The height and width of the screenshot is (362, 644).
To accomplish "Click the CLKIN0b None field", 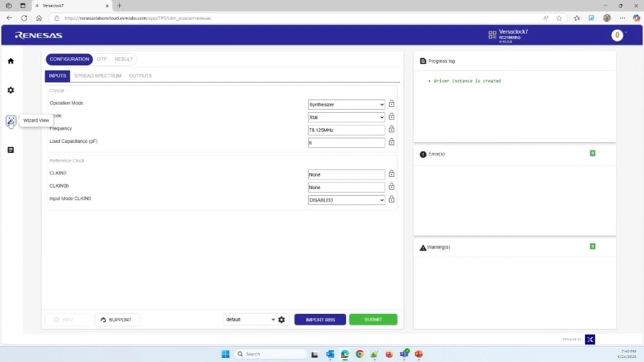I will click(x=346, y=188).
